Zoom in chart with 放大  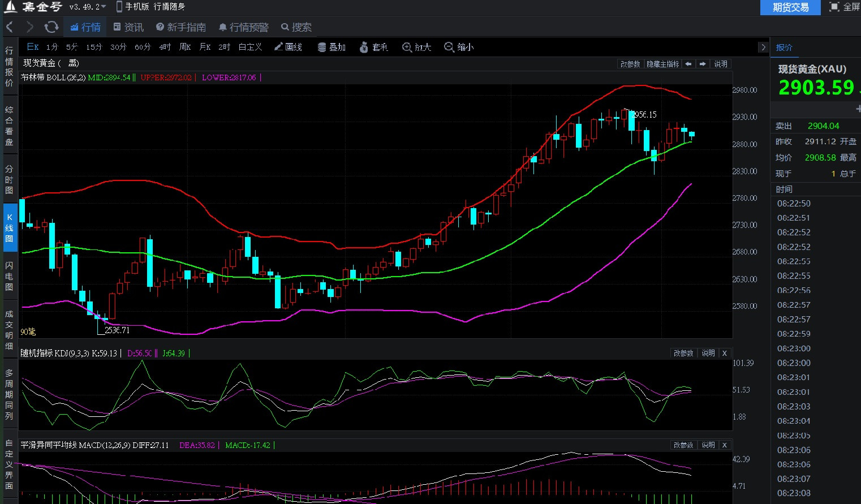416,47
